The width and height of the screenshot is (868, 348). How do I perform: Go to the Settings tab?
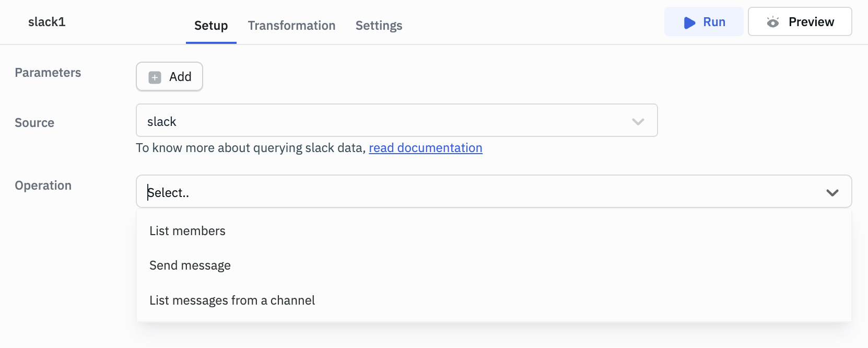click(x=379, y=26)
